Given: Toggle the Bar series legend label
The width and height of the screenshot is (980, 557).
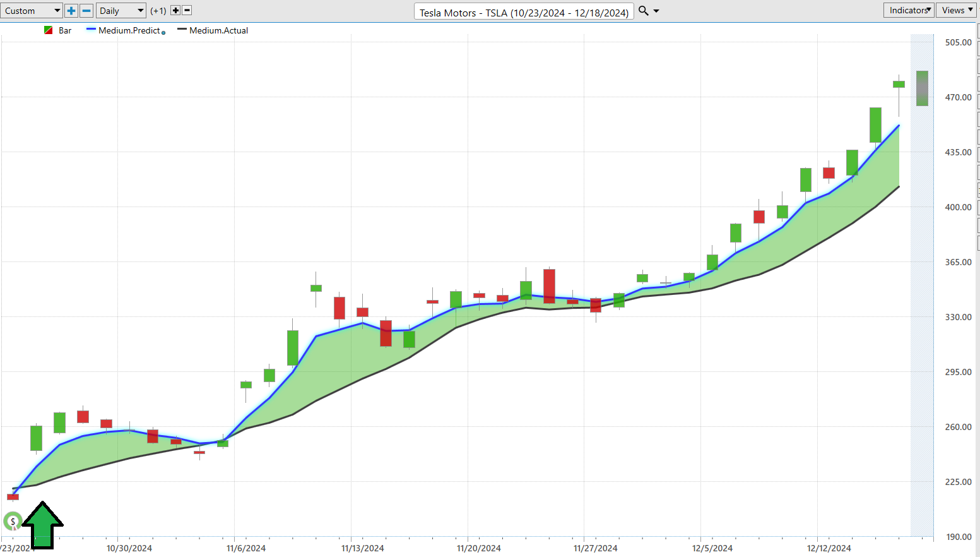Looking at the screenshot, I should [x=65, y=30].
